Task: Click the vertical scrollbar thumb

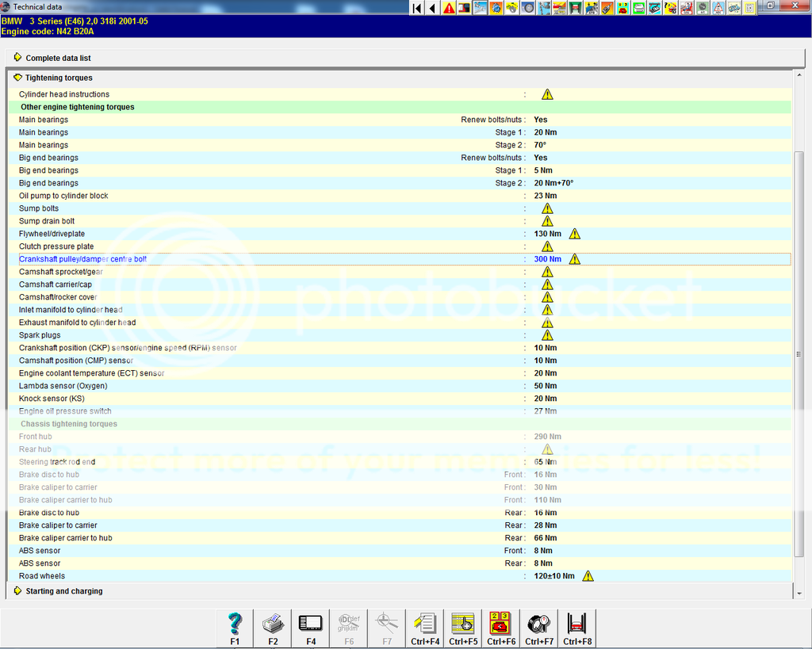Action: click(799, 354)
